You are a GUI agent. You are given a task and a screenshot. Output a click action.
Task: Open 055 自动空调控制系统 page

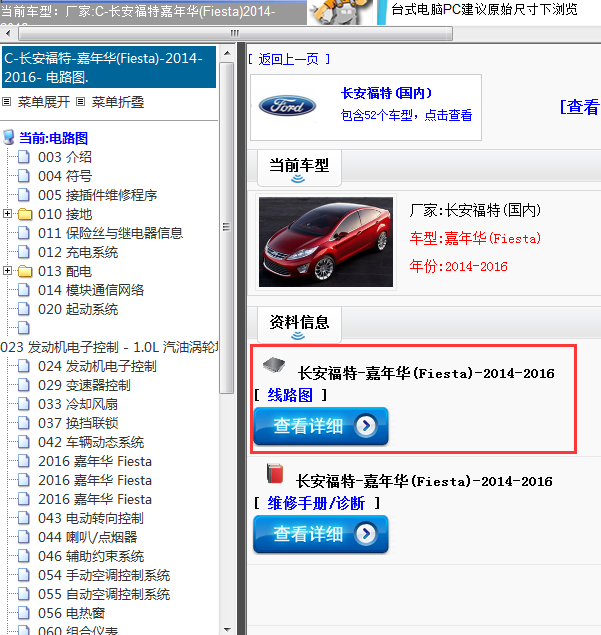104,595
